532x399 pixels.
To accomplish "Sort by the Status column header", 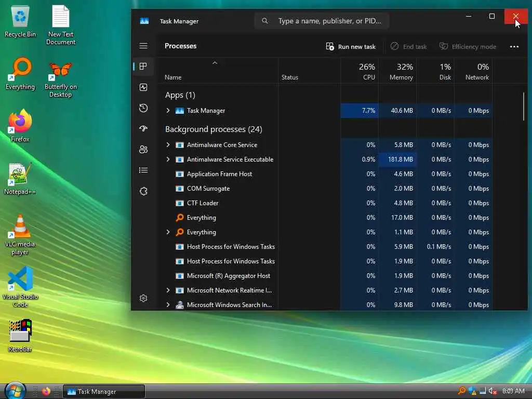I will (289, 77).
